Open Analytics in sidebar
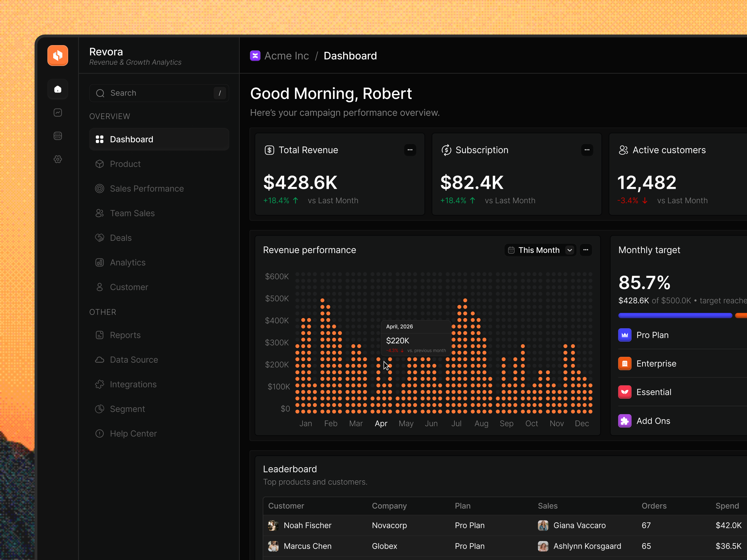This screenshot has height=560, width=747. click(159, 262)
